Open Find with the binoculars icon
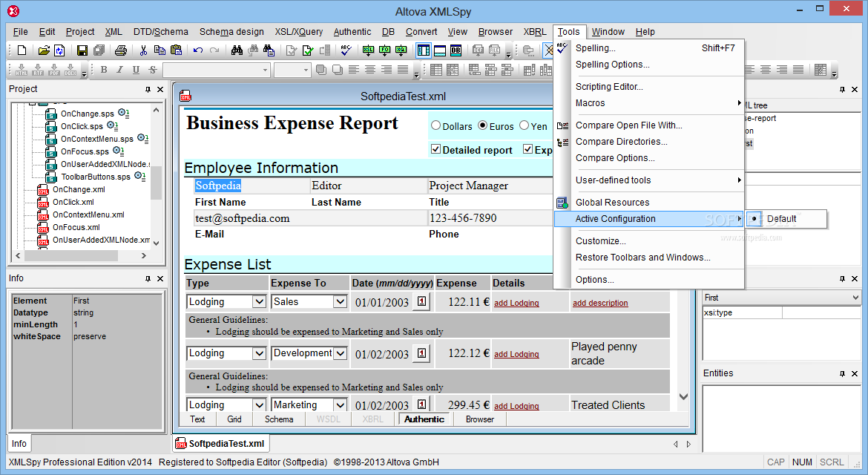 coord(237,51)
